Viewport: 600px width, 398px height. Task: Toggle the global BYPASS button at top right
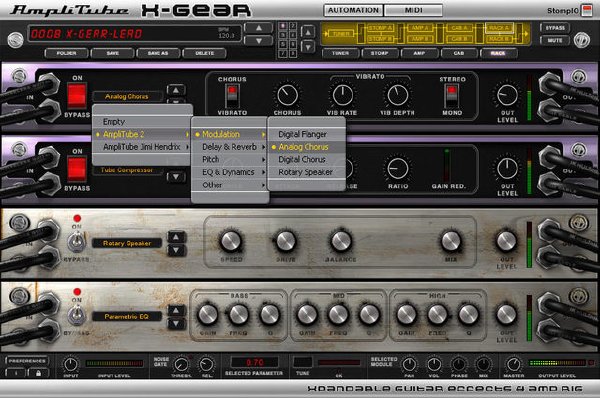[x=555, y=28]
